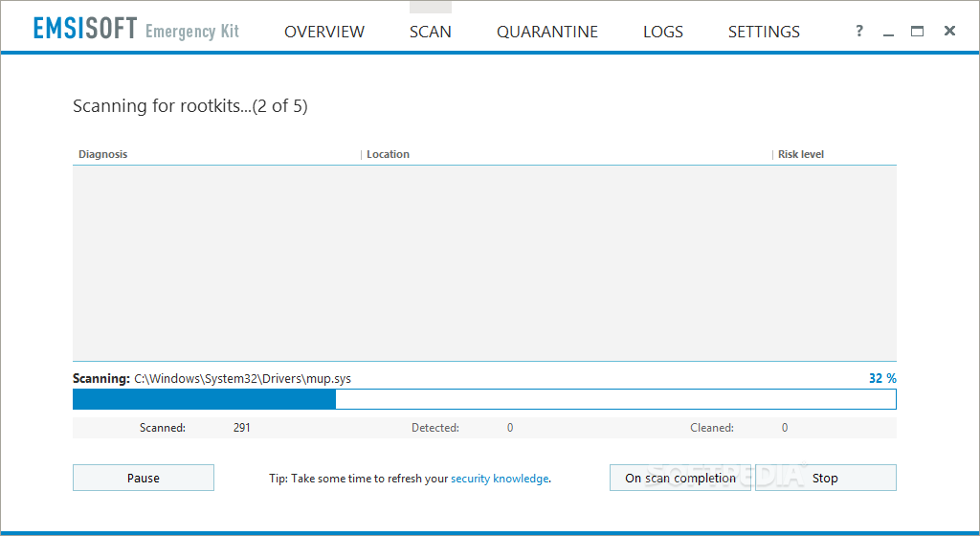This screenshot has width=980, height=536.
Task: Open the Overview tab
Action: [x=323, y=32]
